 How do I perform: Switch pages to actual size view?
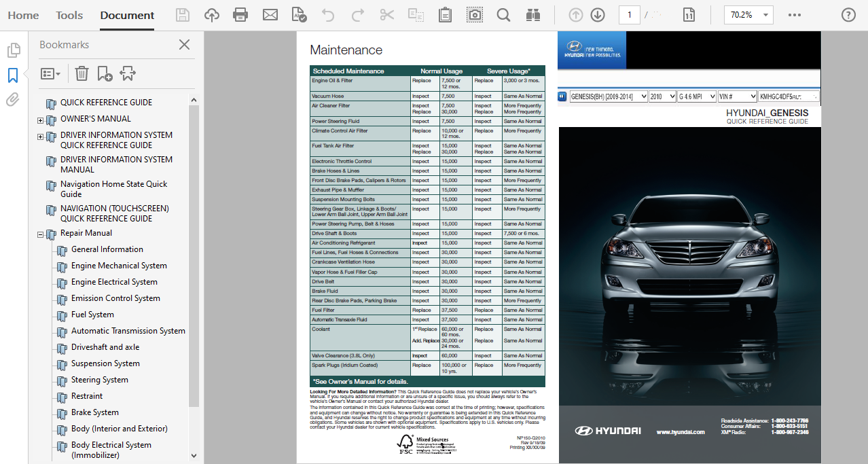tap(689, 14)
